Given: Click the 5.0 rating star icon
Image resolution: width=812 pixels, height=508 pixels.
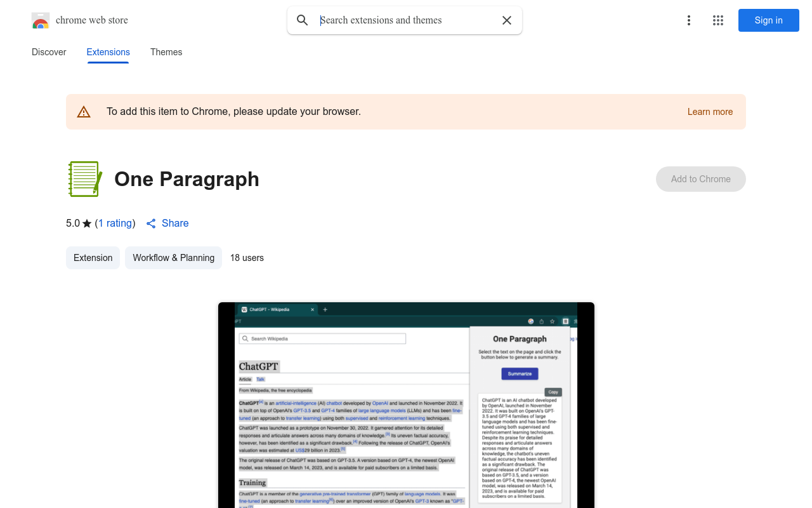Looking at the screenshot, I should pos(87,224).
